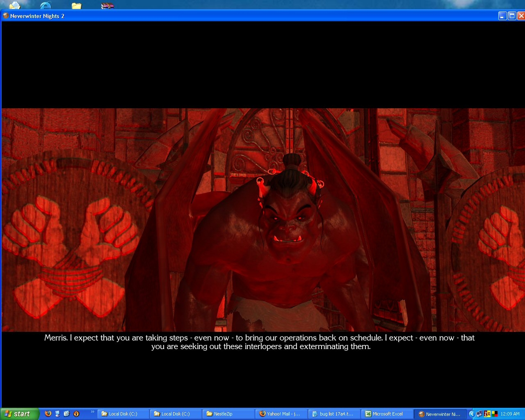Image resolution: width=525 pixels, height=420 pixels.
Task: Click the Neverwinter Nights 2 title bar icon
Action: click(x=6, y=16)
